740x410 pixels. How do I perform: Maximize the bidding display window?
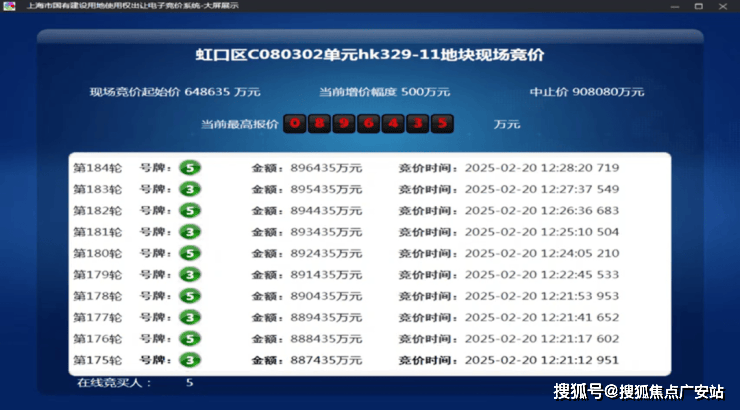(x=699, y=6)
